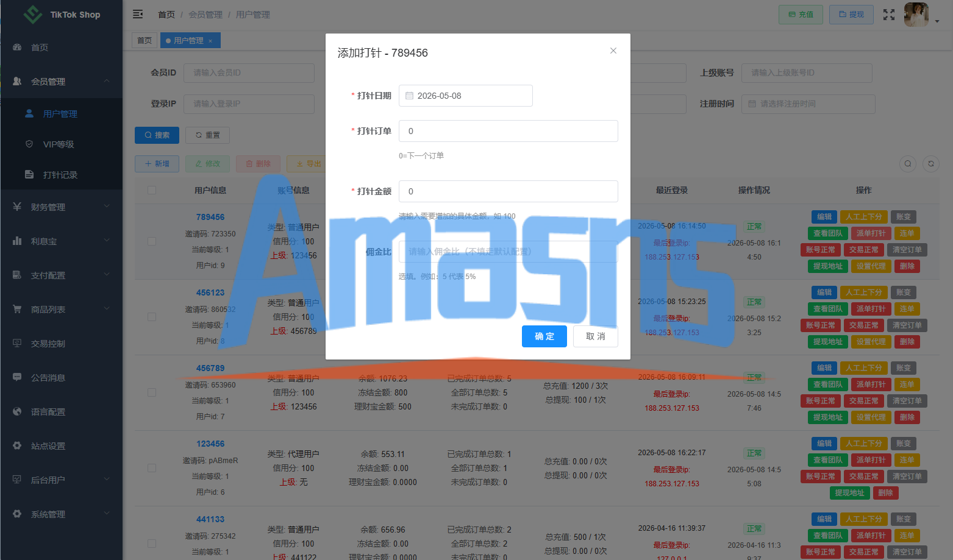The image size is (953, 560).
Task: Check the row checkbox for user 441133
Action: pos(152,544)
